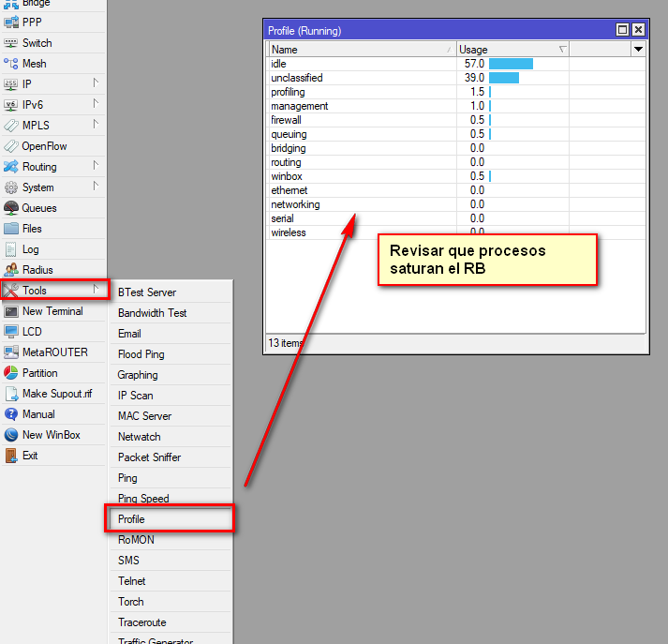Image resolution: width=668 pixels, height=644 pixels.
Task: Expand the Routing submenu arrow
Action: pyautogui.click(x=96, y=166)
